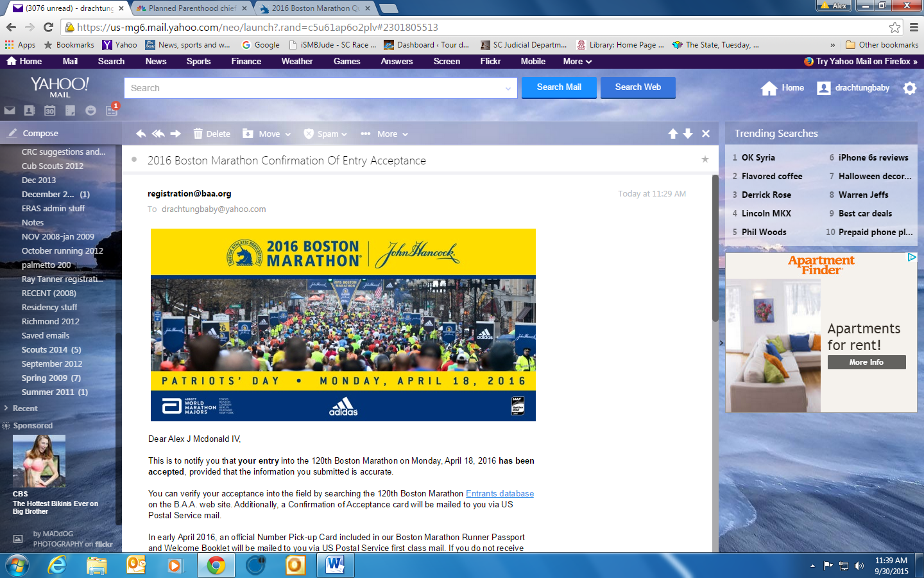Open the Messenger smiley icon
Screen dimensions: 924x578
tap(90, 110)
